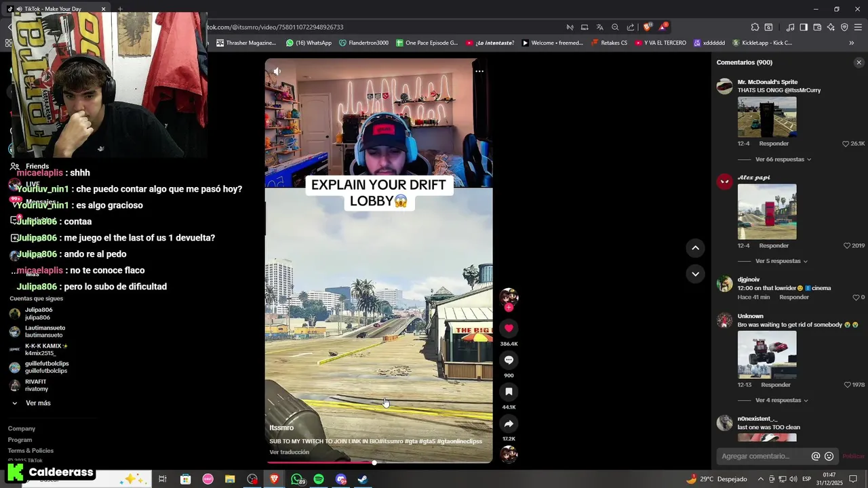Viewport: 868px width, 488px height.
Task: Toggle the browser sidebar panel
Action: coord(804,27)
